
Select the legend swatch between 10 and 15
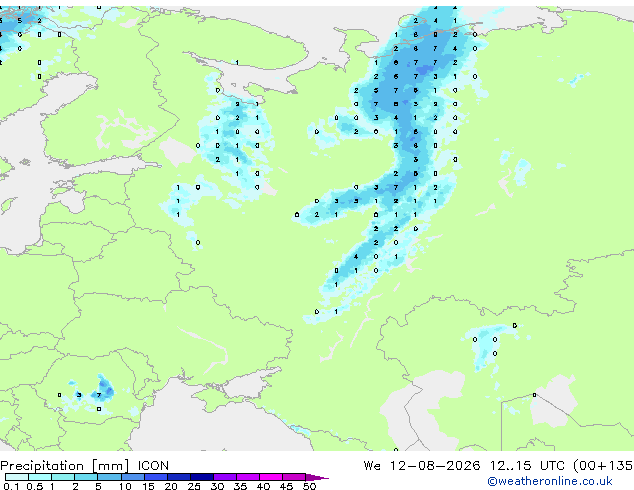(x=132, y=477)
